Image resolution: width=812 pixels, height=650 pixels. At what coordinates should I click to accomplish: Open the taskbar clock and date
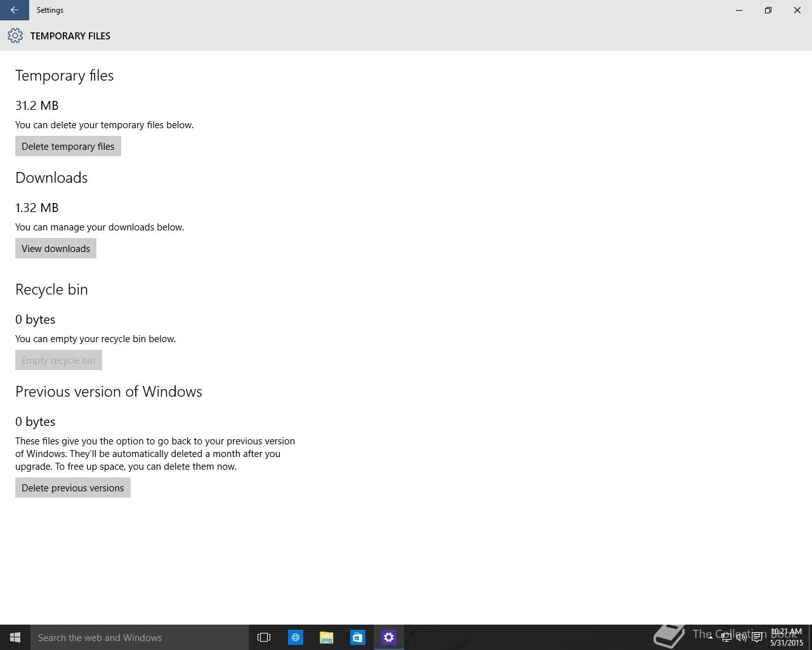click(787, 637)
